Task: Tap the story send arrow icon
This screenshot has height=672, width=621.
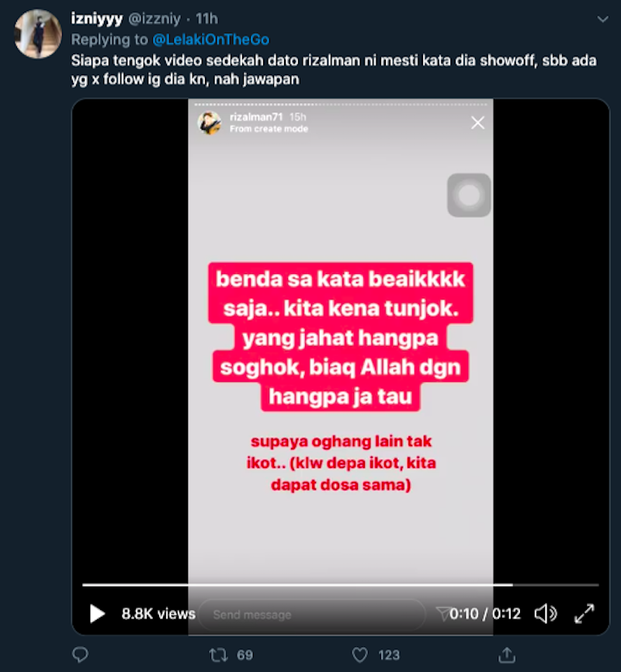Action: pos(442,613)
